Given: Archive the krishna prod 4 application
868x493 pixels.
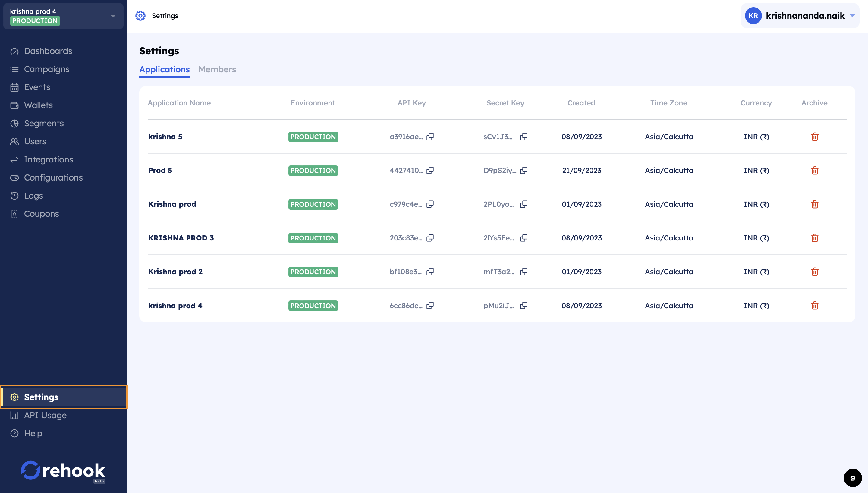Looking at the screenshot, I should click(815, 306).
